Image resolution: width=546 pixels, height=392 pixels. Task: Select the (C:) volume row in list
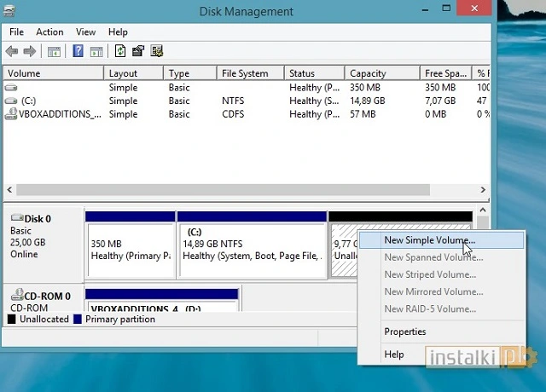click(29, 101)
